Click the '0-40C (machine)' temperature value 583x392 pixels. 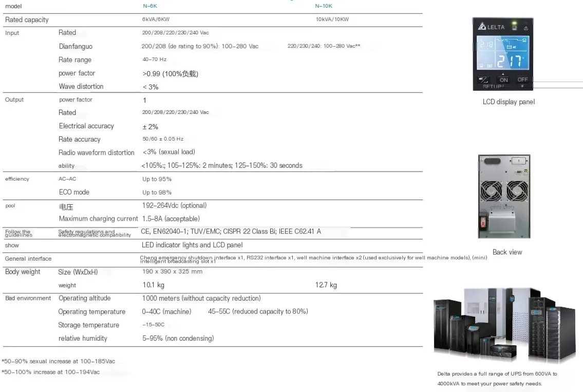pyautogui.click(x=166, y=311)
